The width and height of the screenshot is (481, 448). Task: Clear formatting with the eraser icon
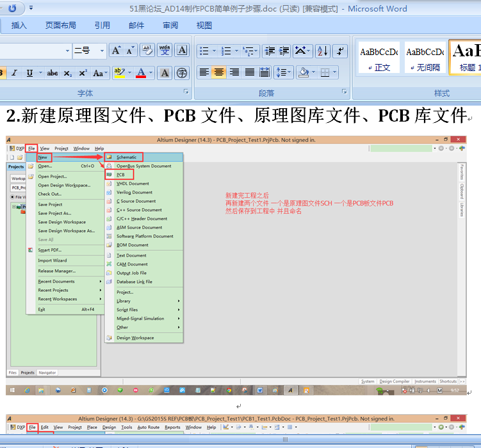[x=147, y=51]
